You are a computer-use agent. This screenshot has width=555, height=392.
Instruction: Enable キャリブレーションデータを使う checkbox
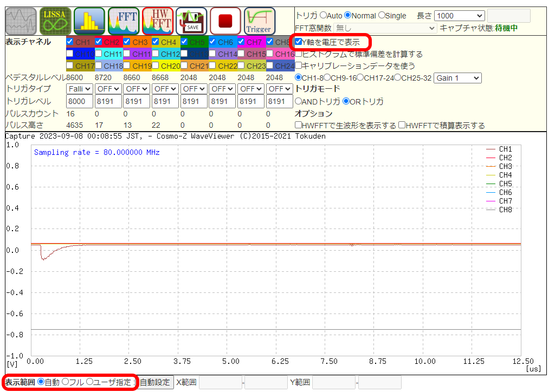(x=299, y=66)
